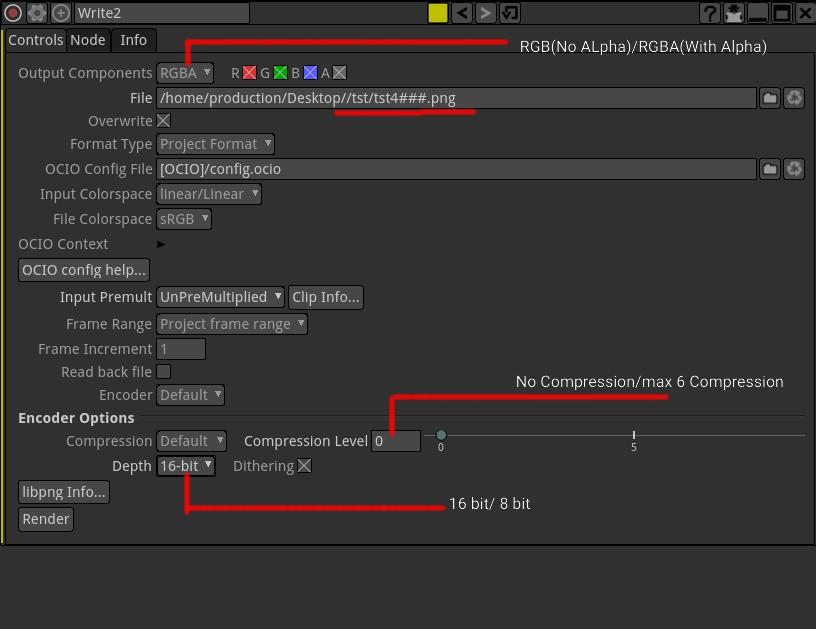Open the Depth 16-bit dropdown

coord(186,466)
